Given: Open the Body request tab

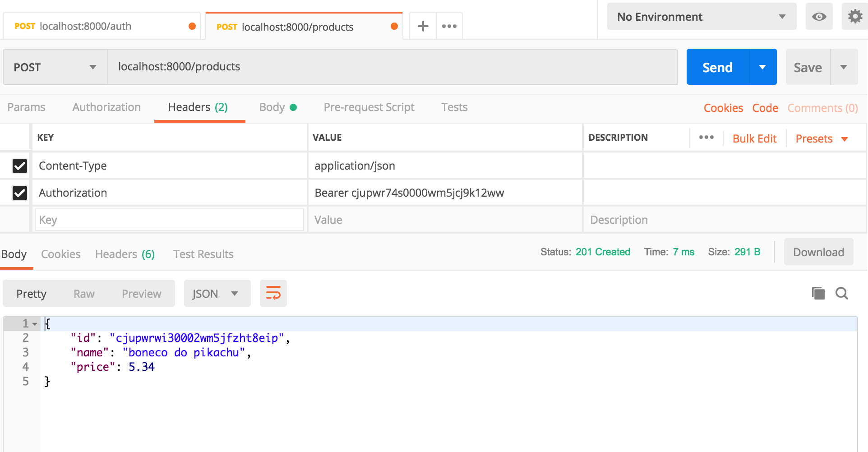Looking at the screenshot, I should 272,107.
